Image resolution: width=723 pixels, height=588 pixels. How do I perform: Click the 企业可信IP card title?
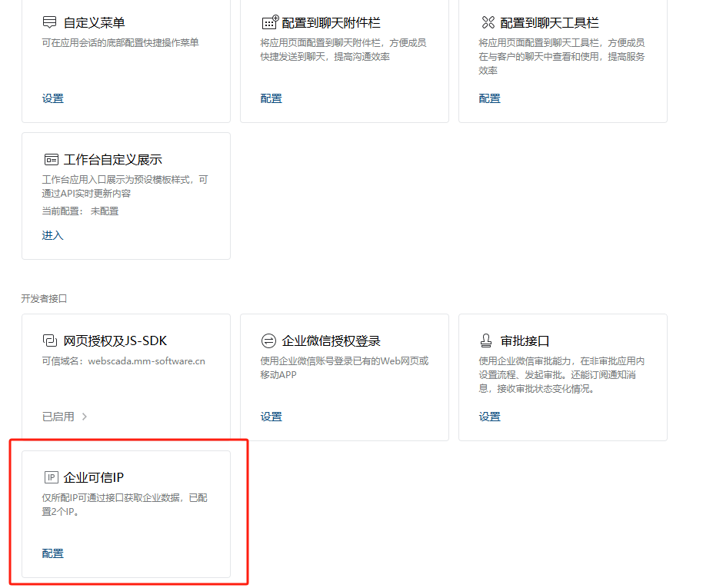tap(94, 477)
